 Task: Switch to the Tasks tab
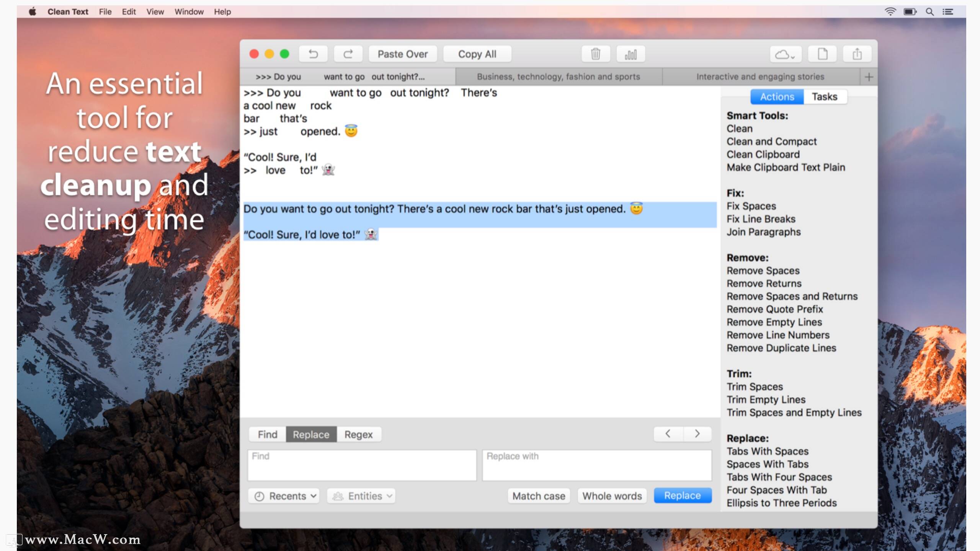pyautogui.click(x=825, y=97)
